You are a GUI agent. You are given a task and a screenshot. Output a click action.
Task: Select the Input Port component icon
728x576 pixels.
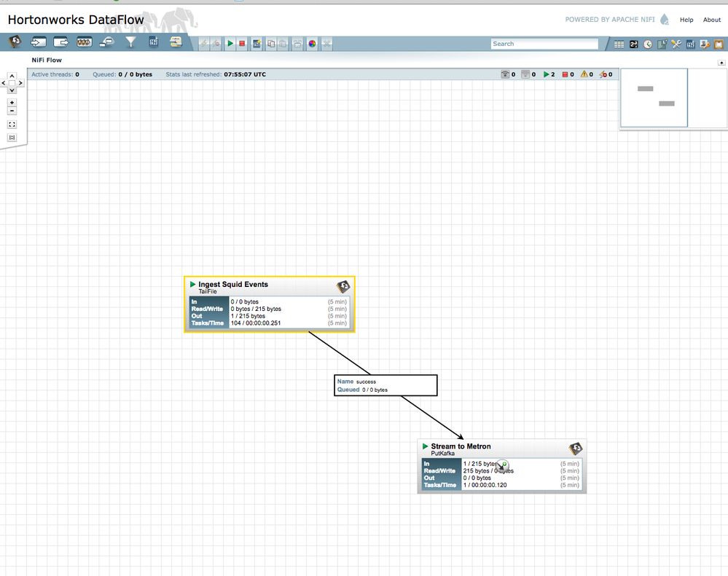click(37, 42)
